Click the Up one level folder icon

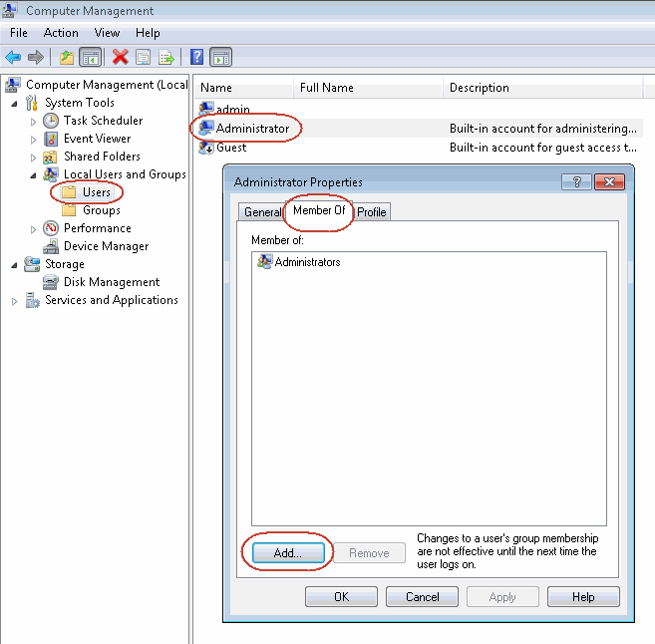click(66, 58)
